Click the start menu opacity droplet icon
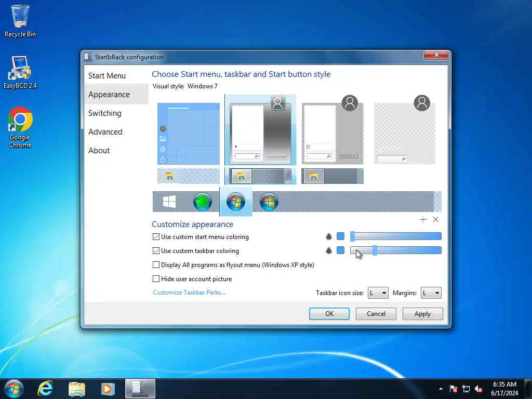This screenshot has width=532, height=399. 328,236
